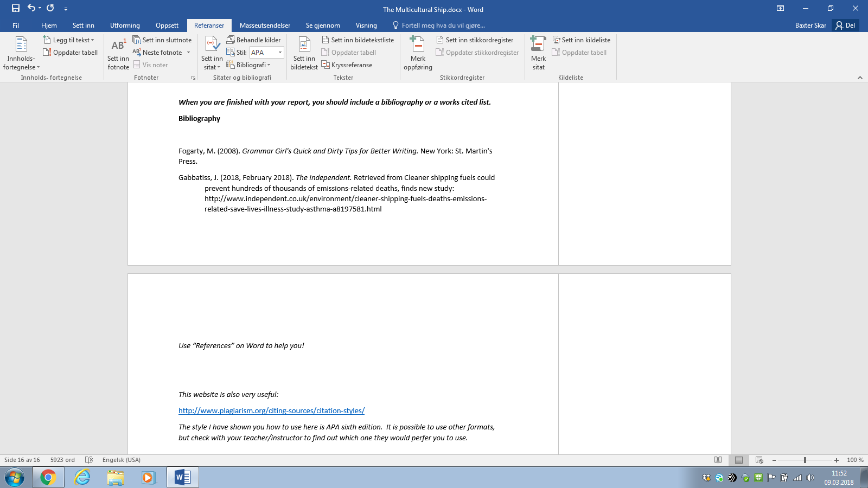This screenshot has height=488, width=868.
Task: Click the Save icon in title bar
Action: (x=16, y=8)
